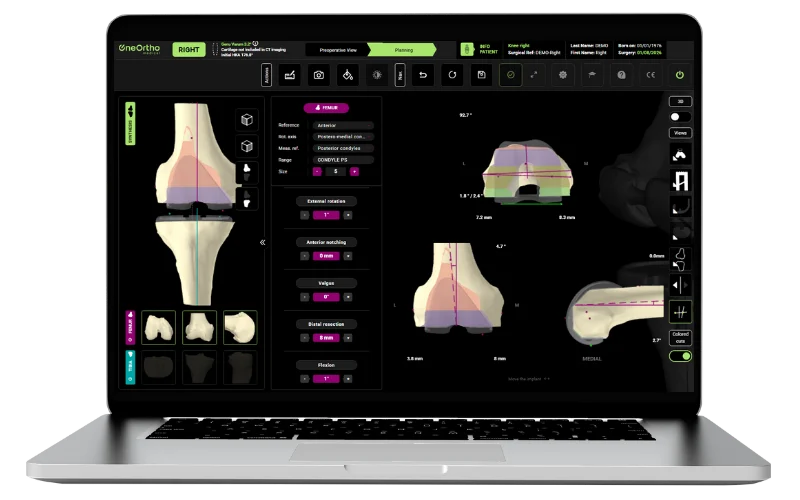Click the Size value field showing 5

tap(335, 171)
